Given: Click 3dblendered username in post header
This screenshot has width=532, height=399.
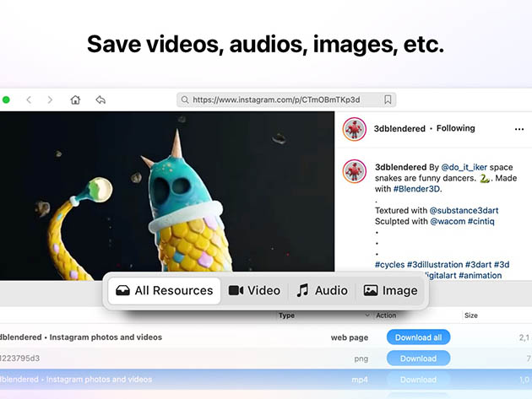Looking at the screenshot, I should click(399, 128).
